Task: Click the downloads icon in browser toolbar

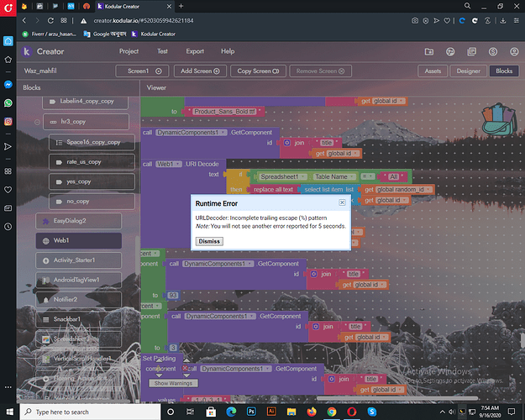Action: tap(503, 21)
